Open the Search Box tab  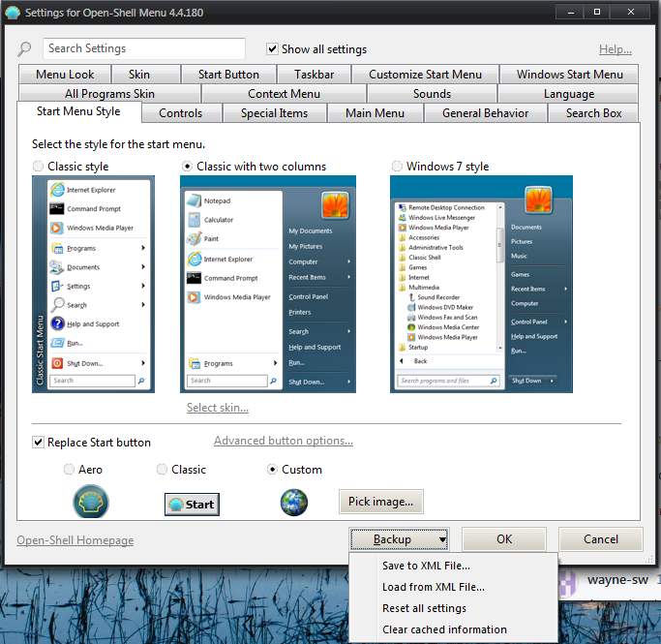pyautogui.click(x=593, y=113)
